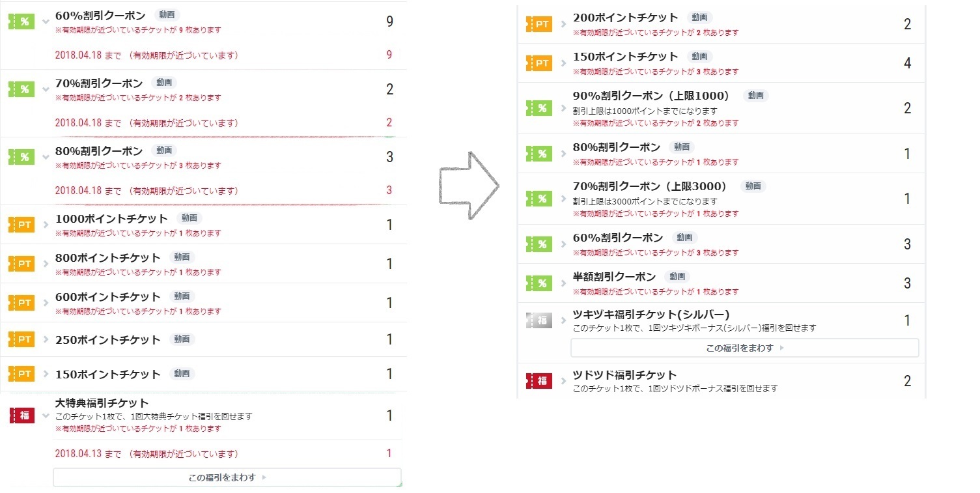The width and height of the screenshot is (980, 493).
Task: Click the green % icon beside 60%割引クーポン with count 3
Action: (x=539, y=244)
